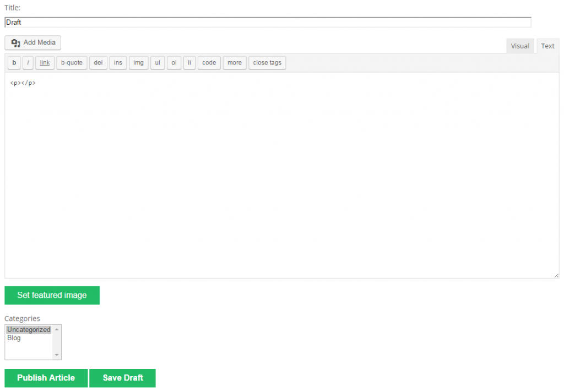Select the Blog category
The width and height of the screenshot is (564, 392).
14,337
